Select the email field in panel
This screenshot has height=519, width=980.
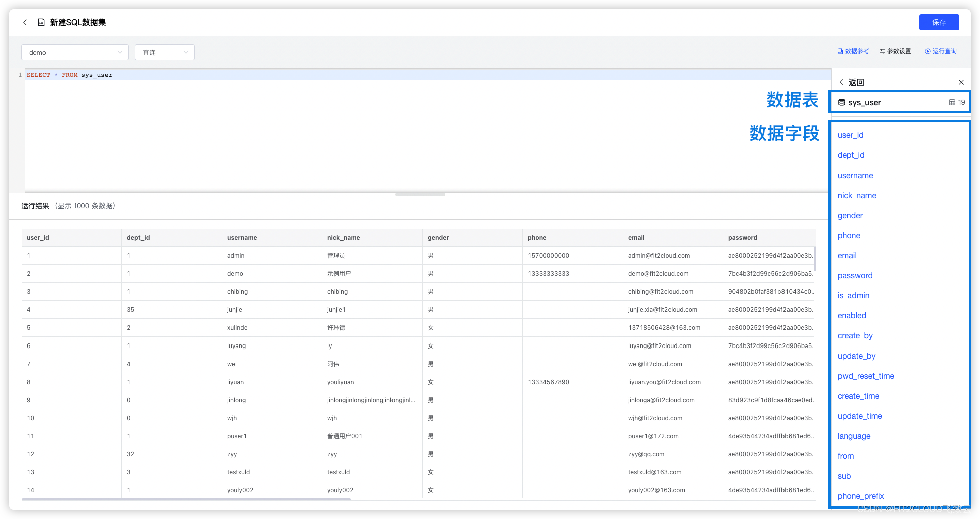pyautogui.click(x=847, y=256)
